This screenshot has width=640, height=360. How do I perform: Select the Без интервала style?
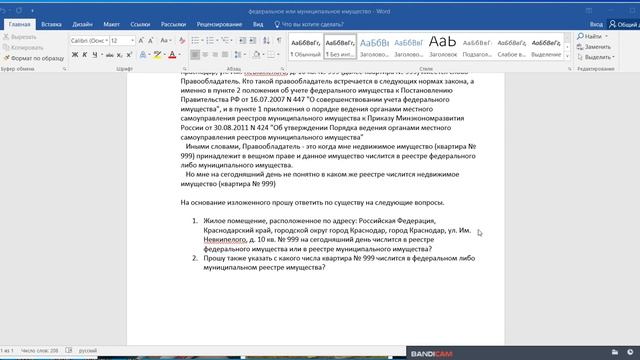click(x=340, y=47)
